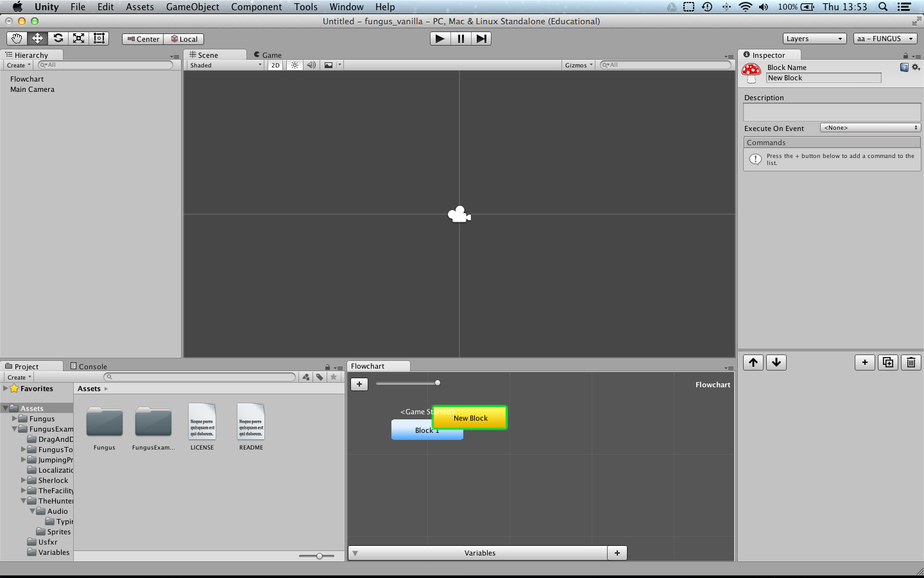Toggle scene lighting

pos(295,65)
